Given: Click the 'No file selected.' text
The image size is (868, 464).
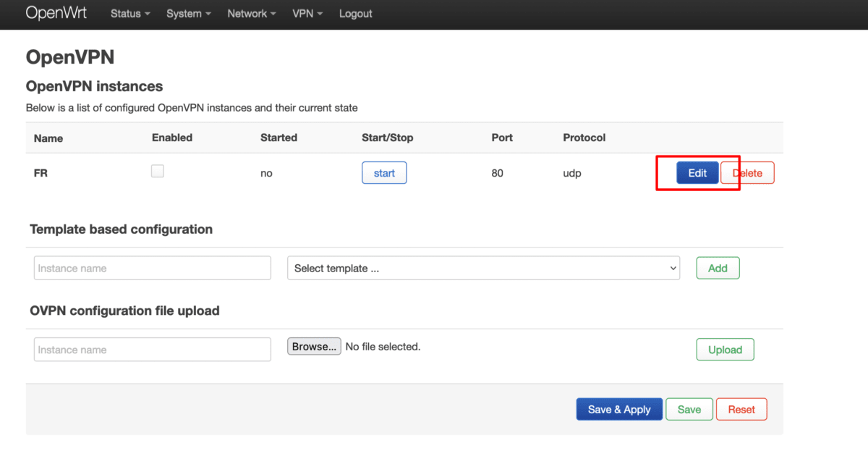Looking at the screenshot, I should pos(383,347).
